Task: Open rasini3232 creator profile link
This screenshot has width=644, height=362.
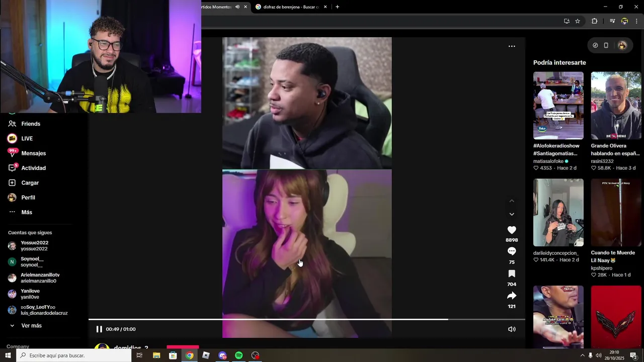Action: pyautogui.click(x=602, y=161)
